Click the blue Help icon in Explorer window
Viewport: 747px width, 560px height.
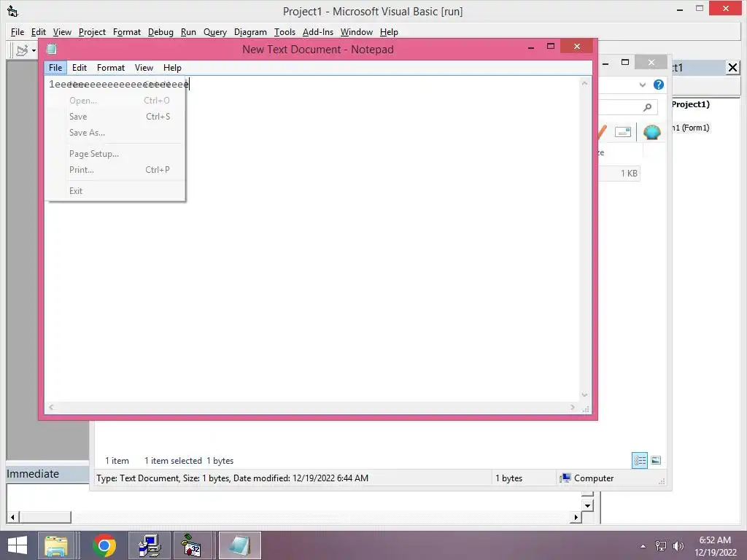tap(659, 85)
